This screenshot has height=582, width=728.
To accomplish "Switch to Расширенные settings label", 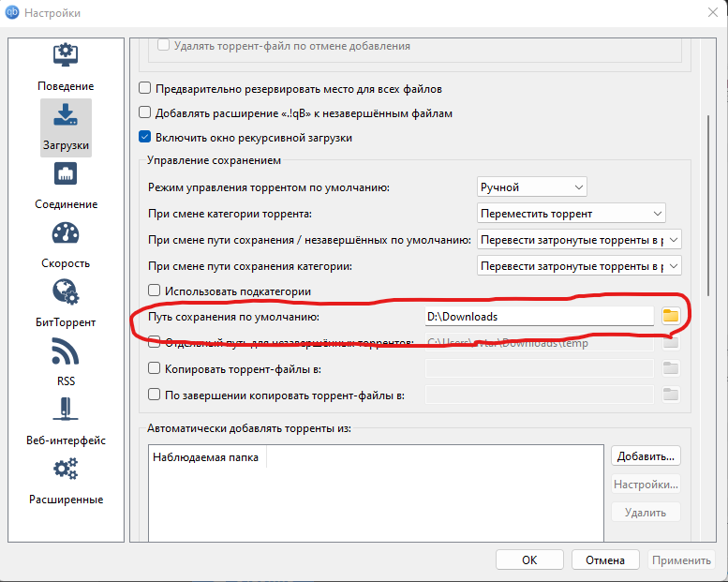I will click(66, 500).
